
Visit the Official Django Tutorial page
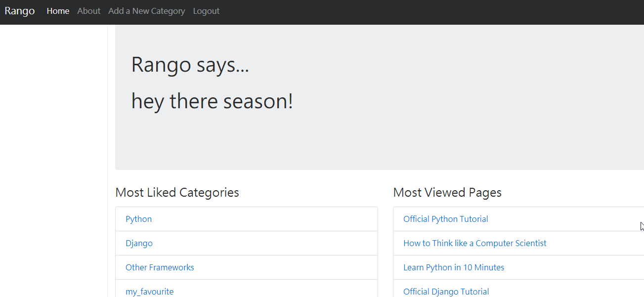446,292
